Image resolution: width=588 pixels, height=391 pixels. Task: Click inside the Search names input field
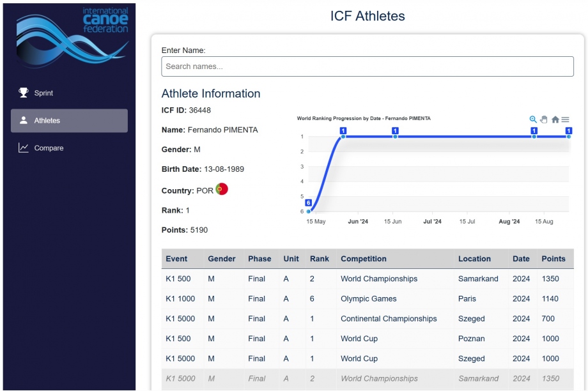click(x=367, y=66)
